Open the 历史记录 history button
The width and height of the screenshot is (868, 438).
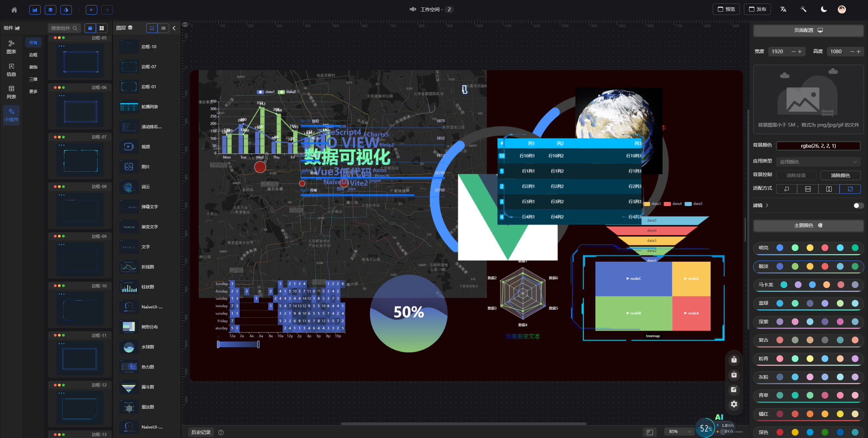(201, 432)
